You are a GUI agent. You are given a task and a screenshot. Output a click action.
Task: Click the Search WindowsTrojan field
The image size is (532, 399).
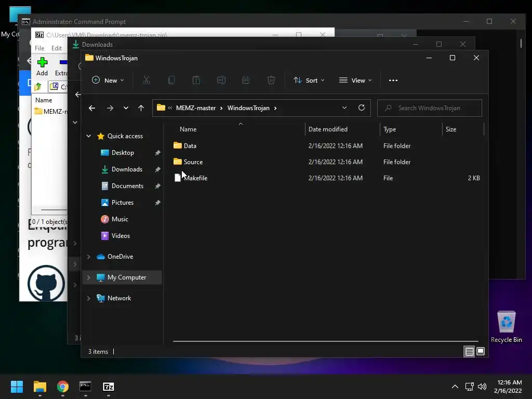pos(429,108)
